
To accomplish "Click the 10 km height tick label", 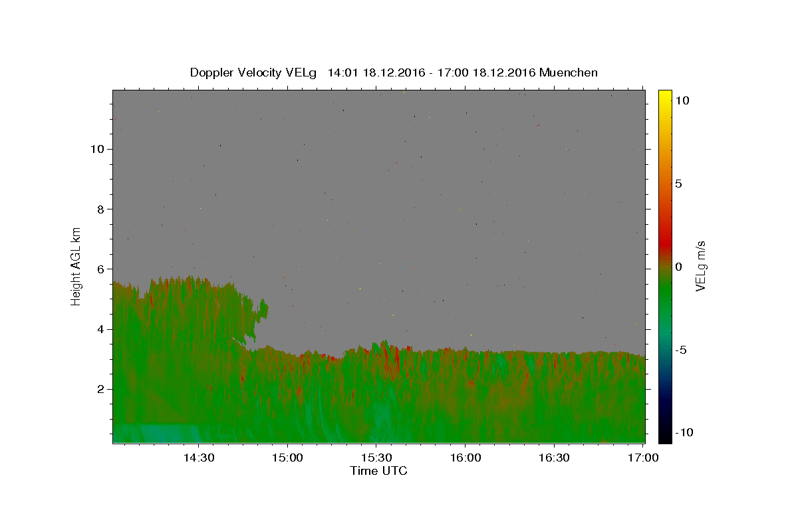I will pos(96,149).
